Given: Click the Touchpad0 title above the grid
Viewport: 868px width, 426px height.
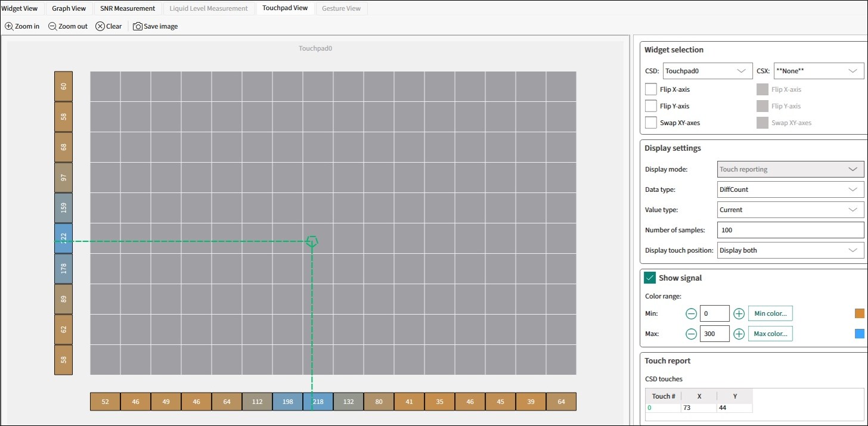Looking at the screenshot, I should coord(315,48).
